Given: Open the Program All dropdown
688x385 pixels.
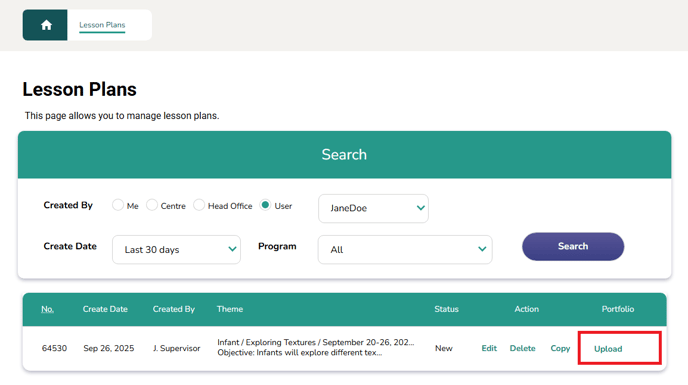Looking at the screenshot, I should pos(405,249).
